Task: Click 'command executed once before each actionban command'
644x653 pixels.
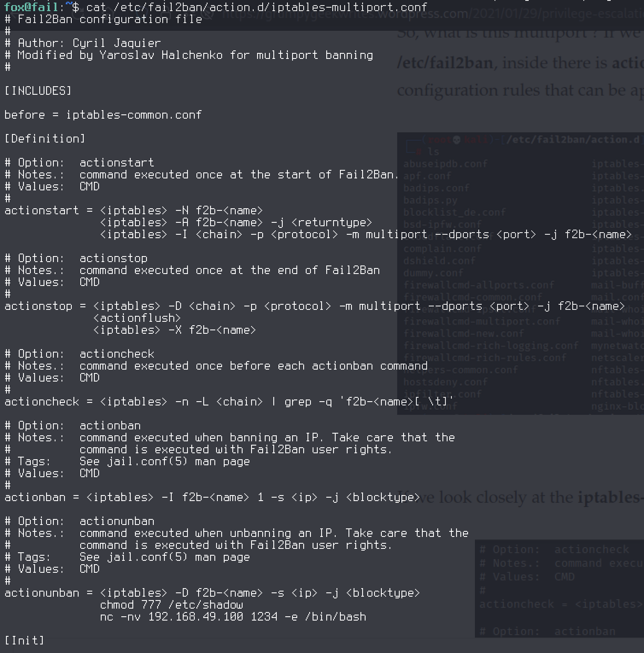Action: (254, 366)
